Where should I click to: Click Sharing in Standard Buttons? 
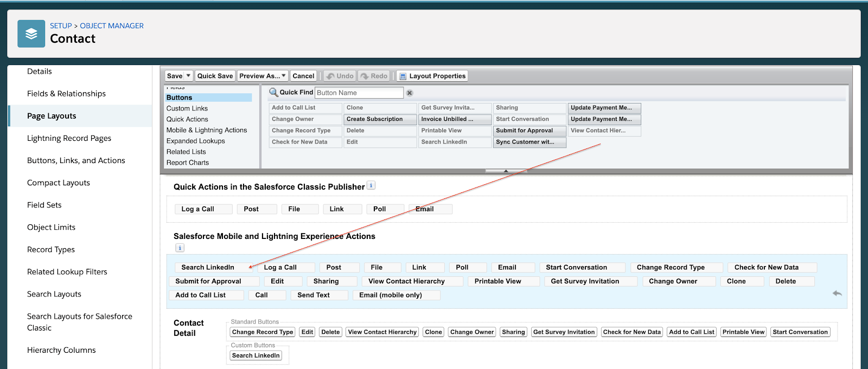click(513, 332)
